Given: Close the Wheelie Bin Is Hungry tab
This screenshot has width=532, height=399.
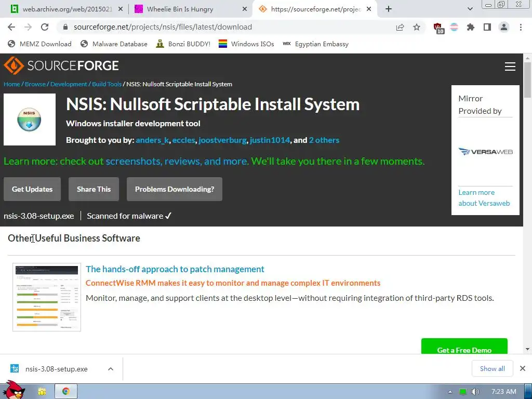Looking at the screenshot, I should 245,9.
